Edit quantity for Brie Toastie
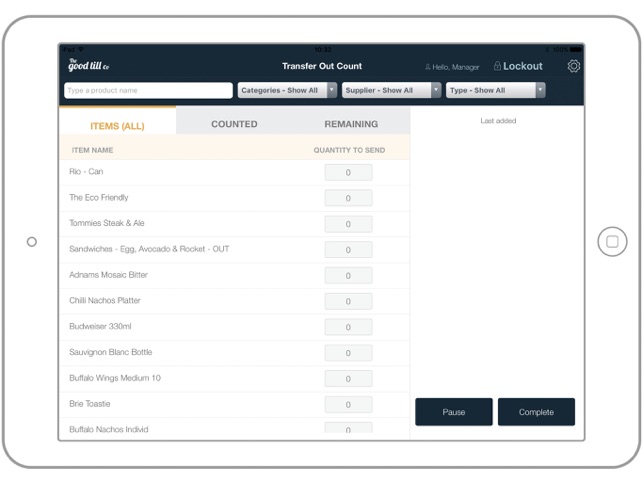643x482 pixels. 348,404
